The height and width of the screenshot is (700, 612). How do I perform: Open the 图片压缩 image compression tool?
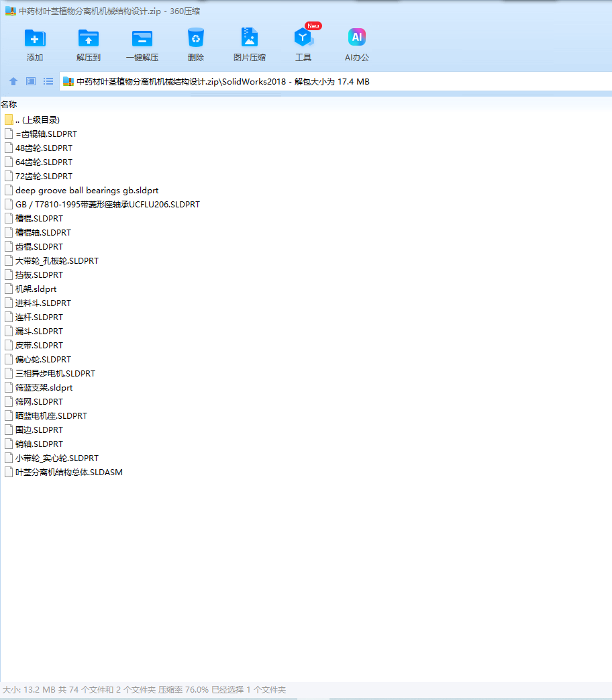click(250, 38)
